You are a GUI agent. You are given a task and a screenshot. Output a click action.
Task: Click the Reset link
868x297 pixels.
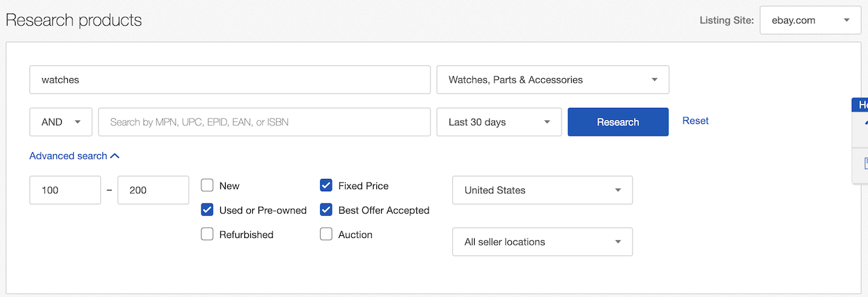tap(695, 121)
